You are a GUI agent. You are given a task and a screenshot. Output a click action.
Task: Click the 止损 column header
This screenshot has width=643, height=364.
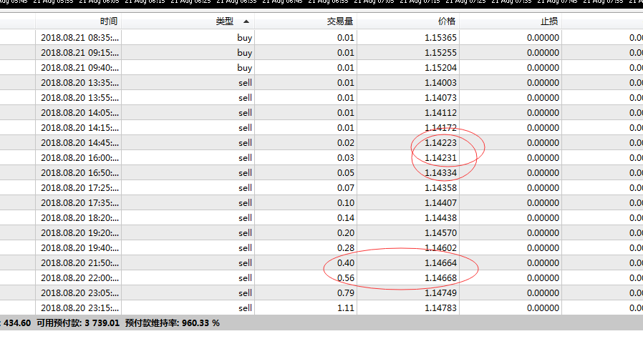point(511,21)
